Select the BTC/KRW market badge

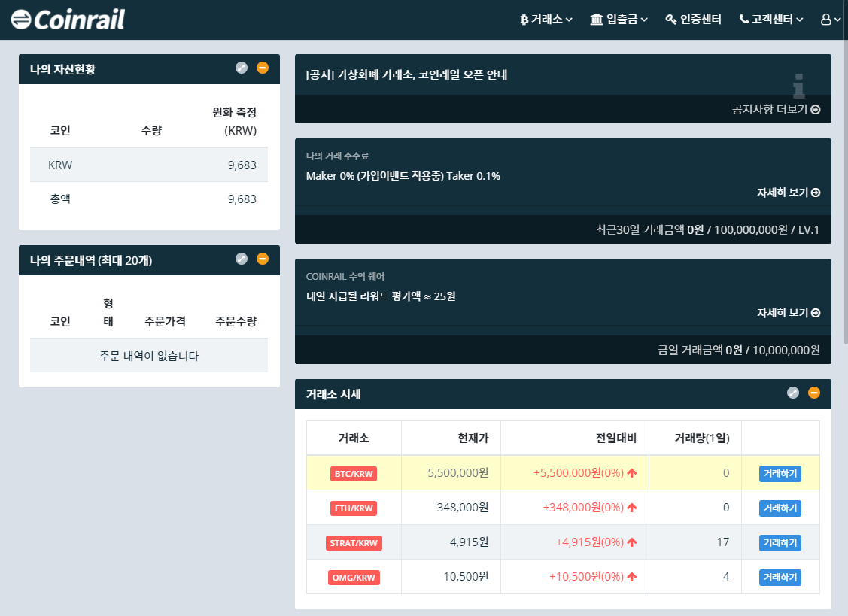pos(353,474)
